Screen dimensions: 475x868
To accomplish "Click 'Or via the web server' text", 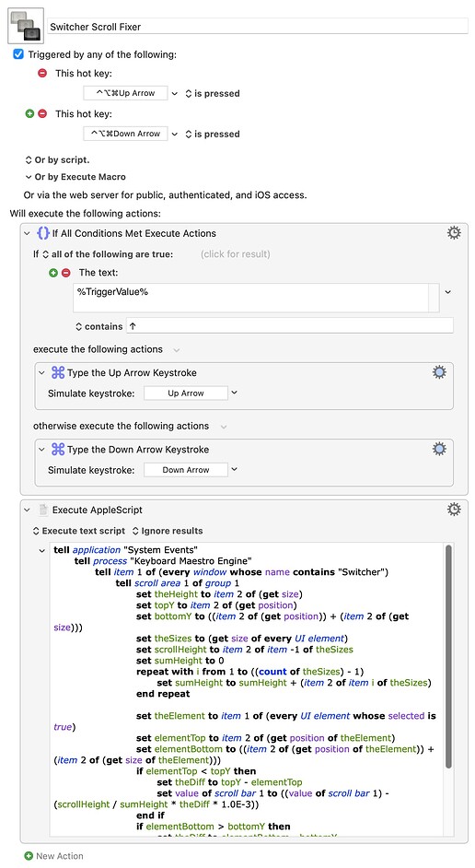I will click(x=165, y=194).
